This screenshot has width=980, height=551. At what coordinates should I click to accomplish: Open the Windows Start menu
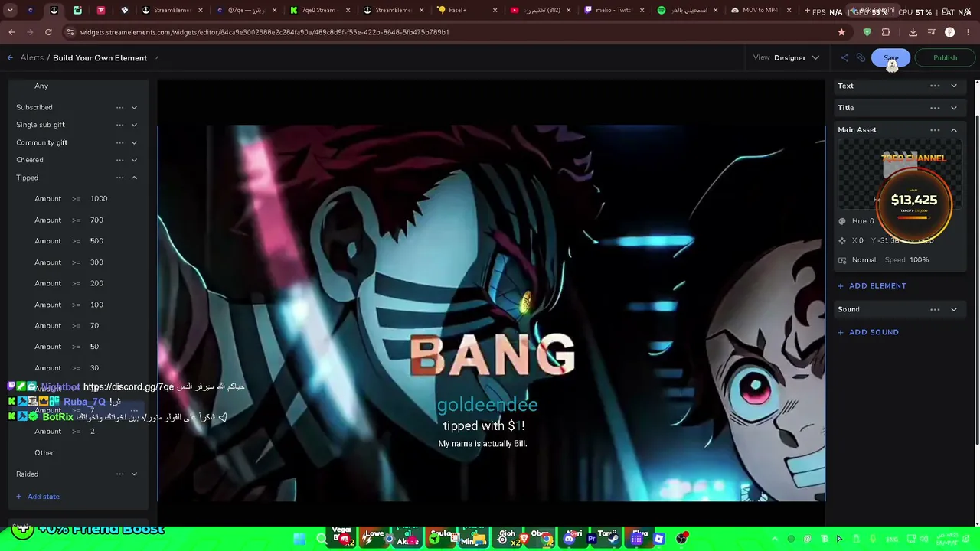[299, 539]
